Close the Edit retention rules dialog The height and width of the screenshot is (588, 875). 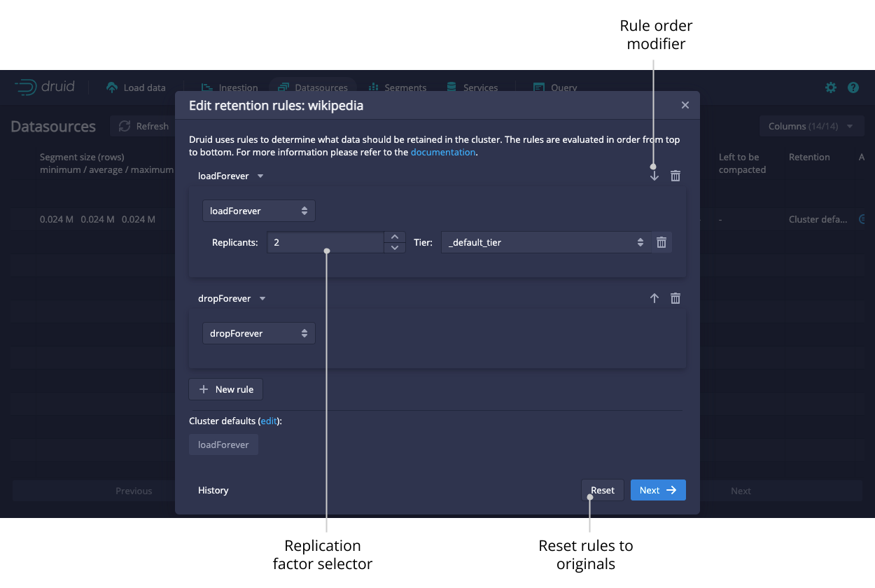(685, 105)
